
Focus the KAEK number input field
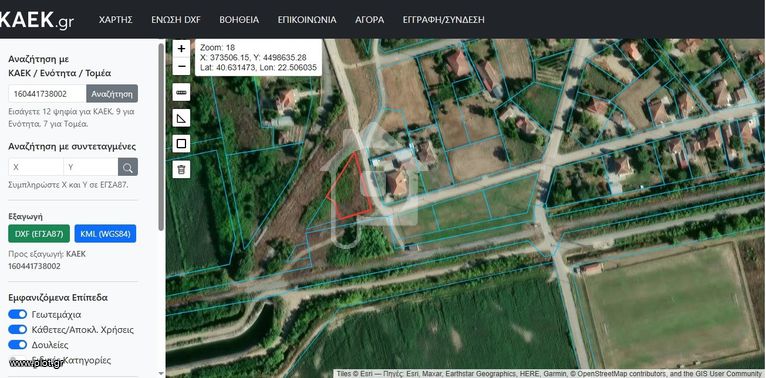[x=47, y=93]
